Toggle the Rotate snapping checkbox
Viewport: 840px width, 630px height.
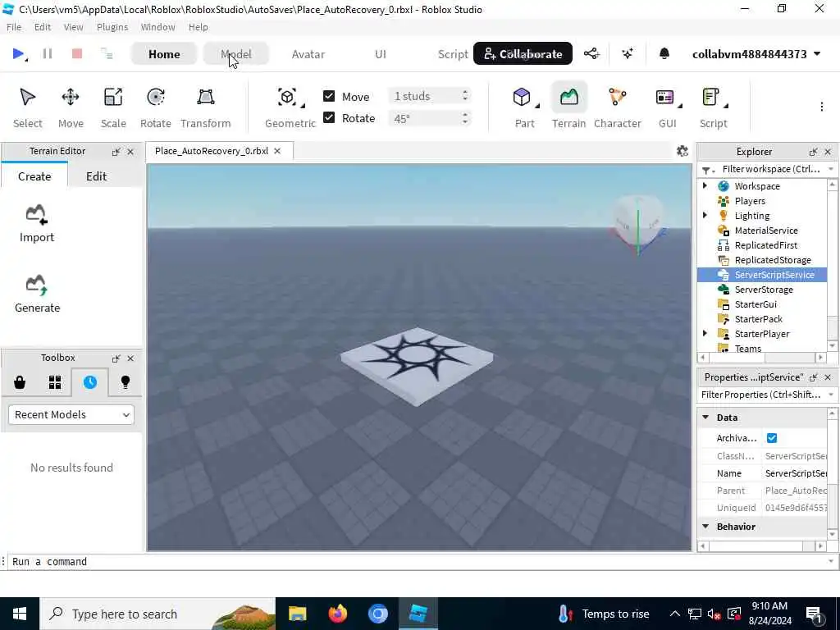click(x=329, y=117)
